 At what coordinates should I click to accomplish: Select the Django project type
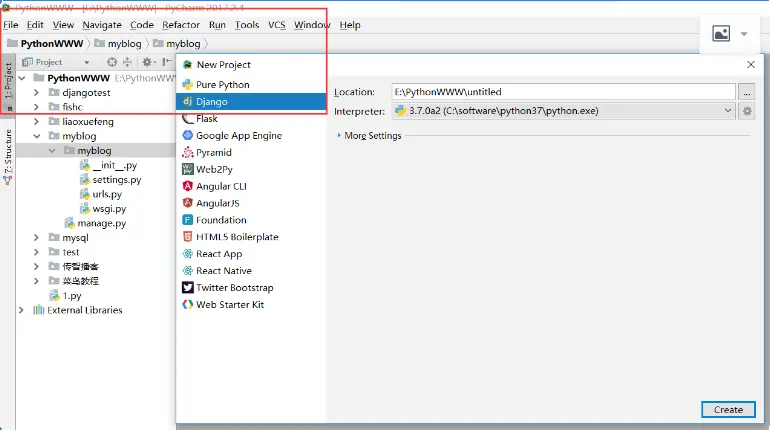tap(250, 102)
